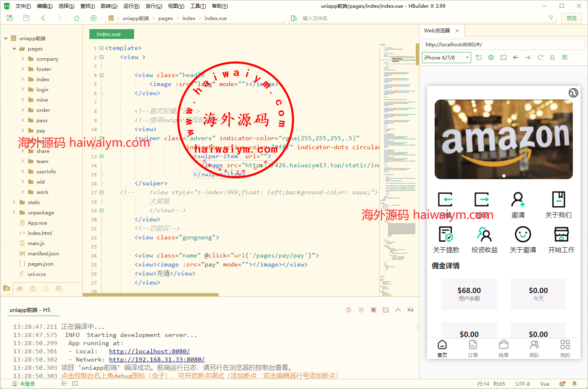Toggle the lock icon in browser toolbar
The height and width of the screenshot is (389, 588).
click(x=552, y=57)
